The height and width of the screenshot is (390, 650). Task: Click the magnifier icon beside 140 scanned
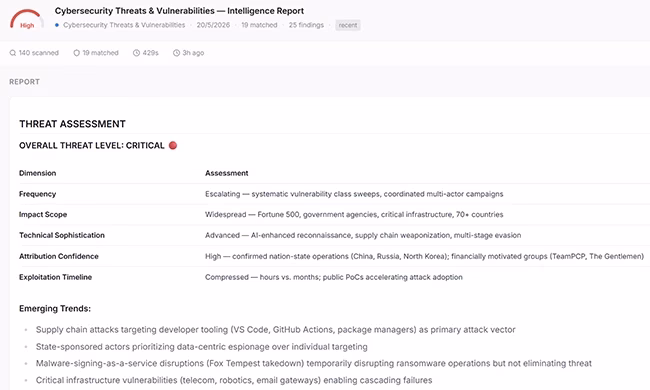tap(13, 53)
